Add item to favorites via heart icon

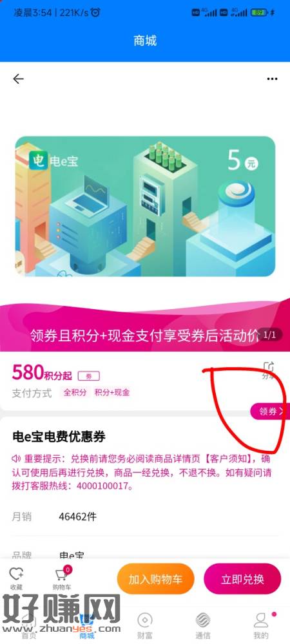[17, 578]
